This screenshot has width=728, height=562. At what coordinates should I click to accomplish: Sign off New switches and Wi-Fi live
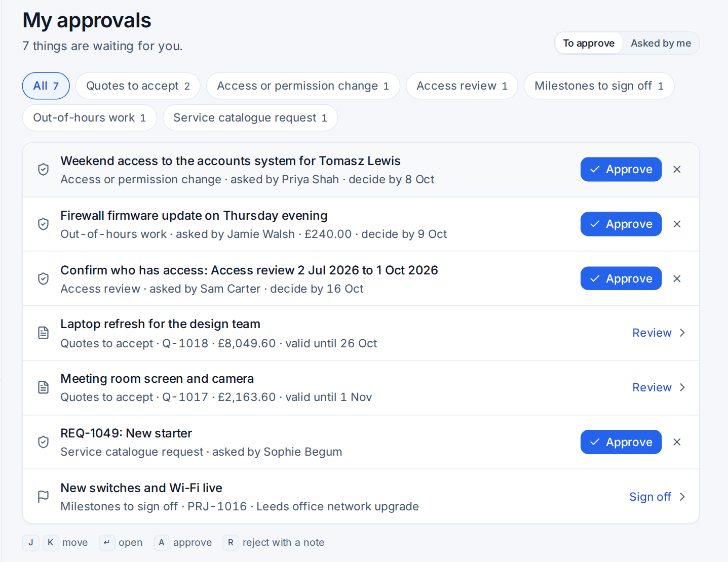657,497
